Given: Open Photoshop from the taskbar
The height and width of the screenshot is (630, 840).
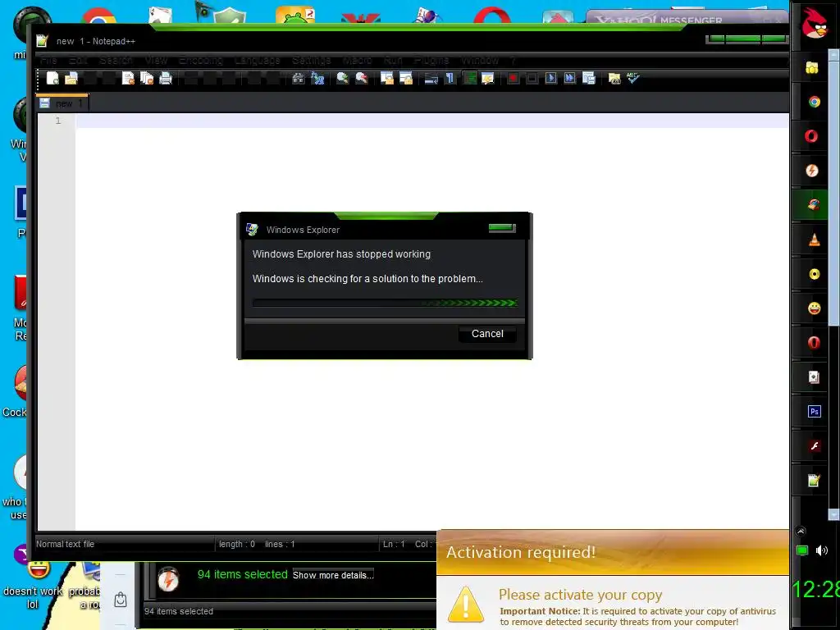Looking at the screenshot, I should pos(815,412).
